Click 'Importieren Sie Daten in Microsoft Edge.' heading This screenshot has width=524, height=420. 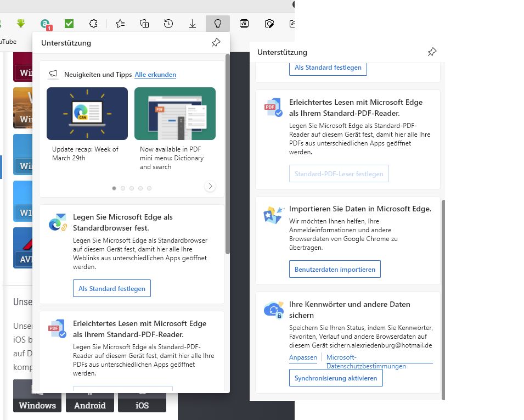[360, 209]
